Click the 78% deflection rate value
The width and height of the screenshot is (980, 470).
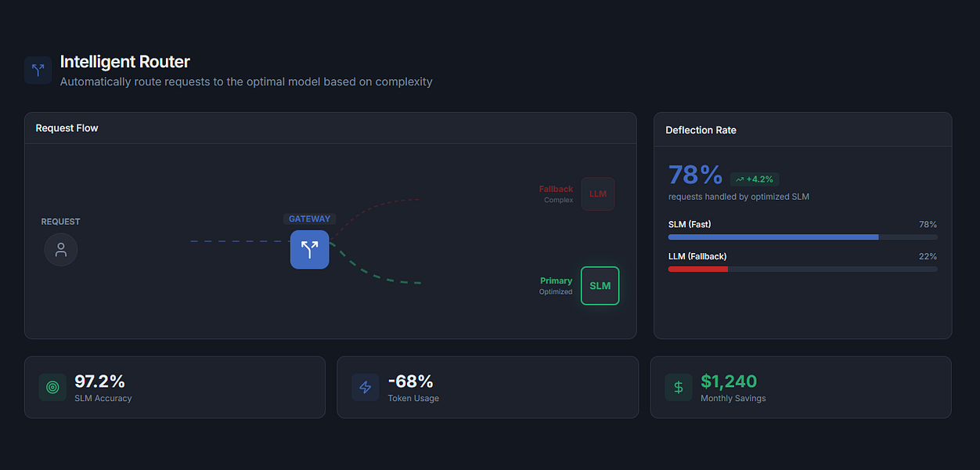coord(695,175)
